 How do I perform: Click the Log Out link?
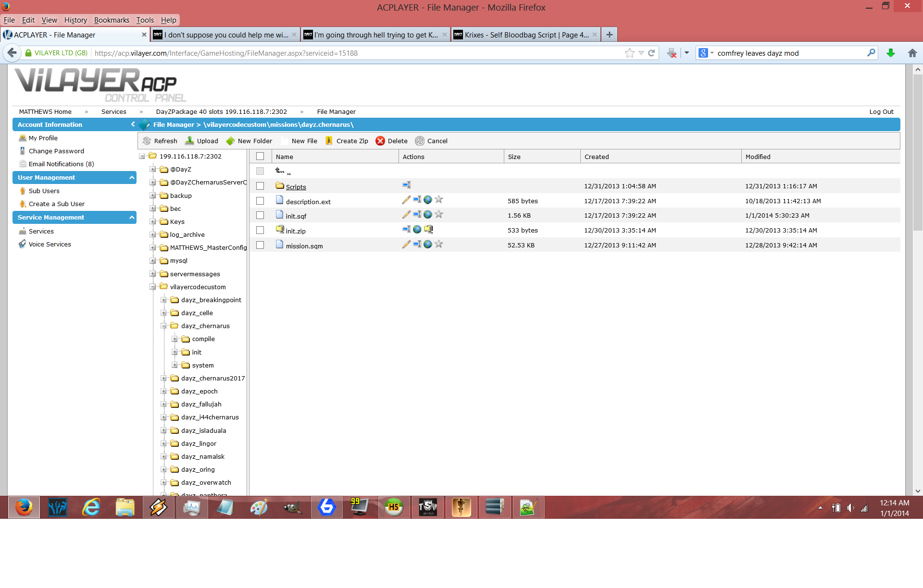coord(881,111)
